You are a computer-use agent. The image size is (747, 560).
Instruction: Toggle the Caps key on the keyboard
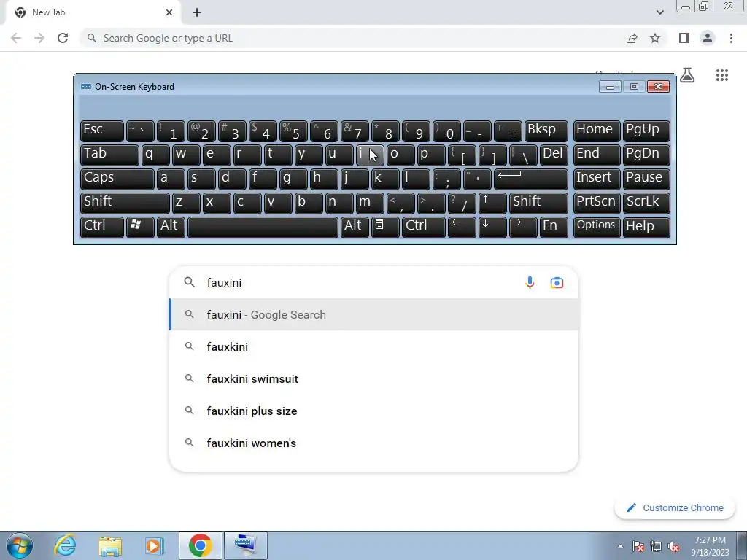pos(117,179)
